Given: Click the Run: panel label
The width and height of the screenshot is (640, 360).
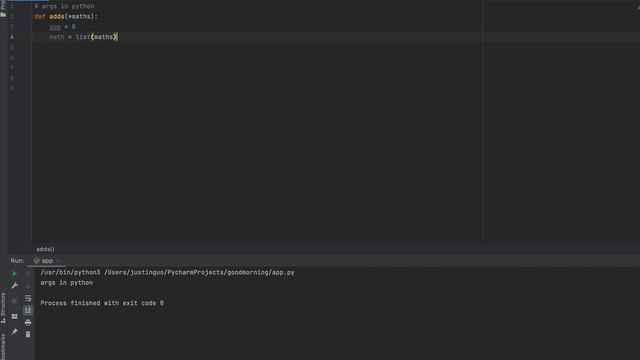Looking at the screenshot, I should point(17,260).
